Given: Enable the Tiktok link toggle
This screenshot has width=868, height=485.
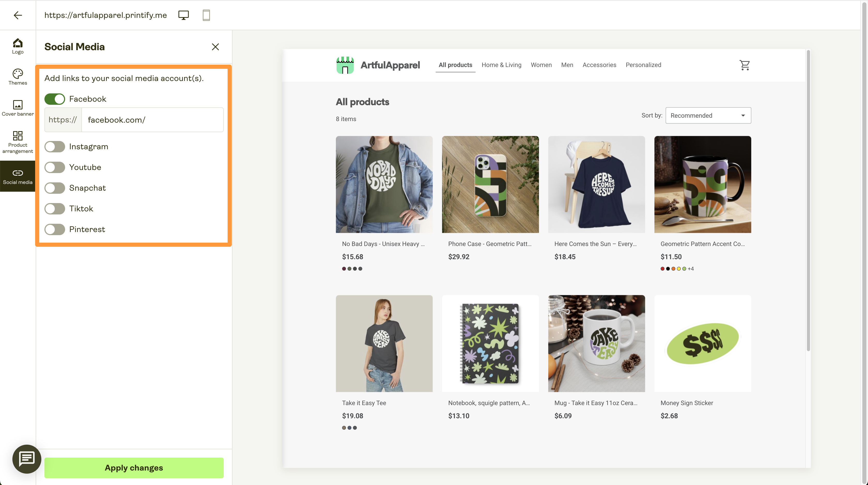Looking at the screenshot, I should (x=55, y=209).
